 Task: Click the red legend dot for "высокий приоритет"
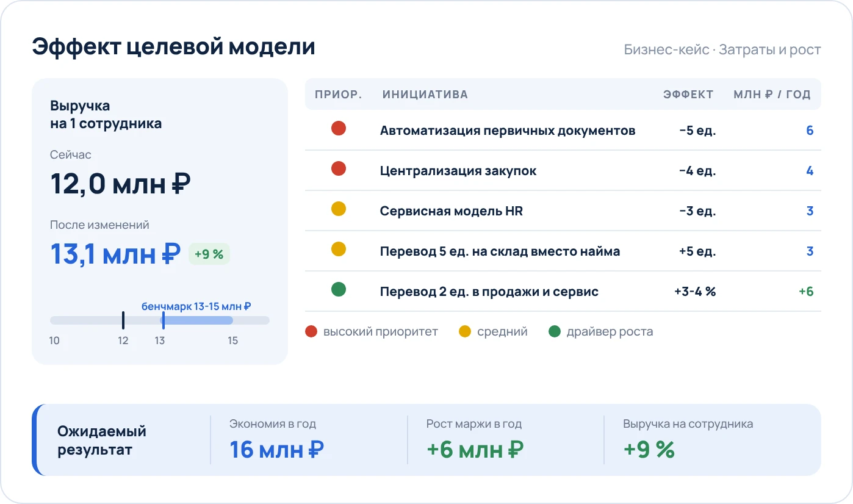311,332
